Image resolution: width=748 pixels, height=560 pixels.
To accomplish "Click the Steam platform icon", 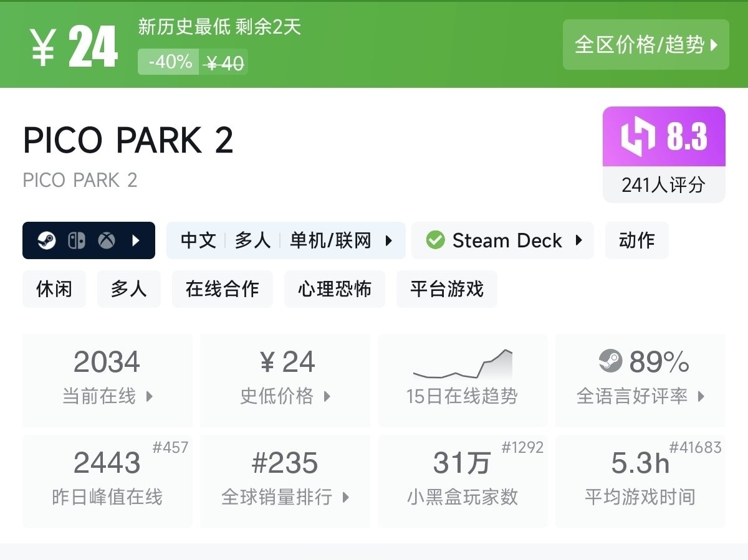I will (47, 240).
